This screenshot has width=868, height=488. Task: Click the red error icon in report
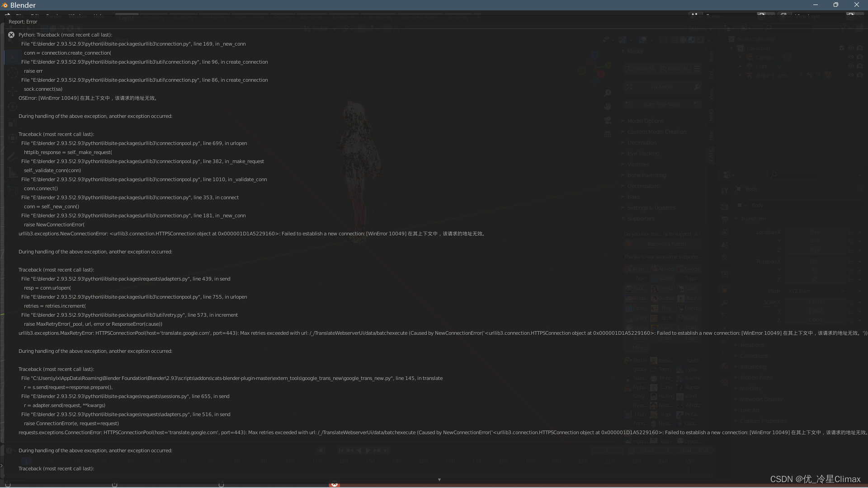click(x=11, y=35)
